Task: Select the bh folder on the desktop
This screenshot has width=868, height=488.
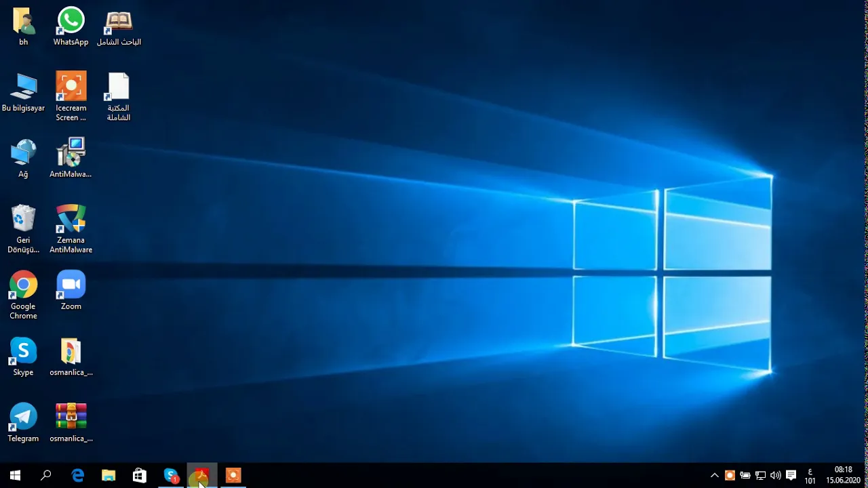Action: (23, 27)
